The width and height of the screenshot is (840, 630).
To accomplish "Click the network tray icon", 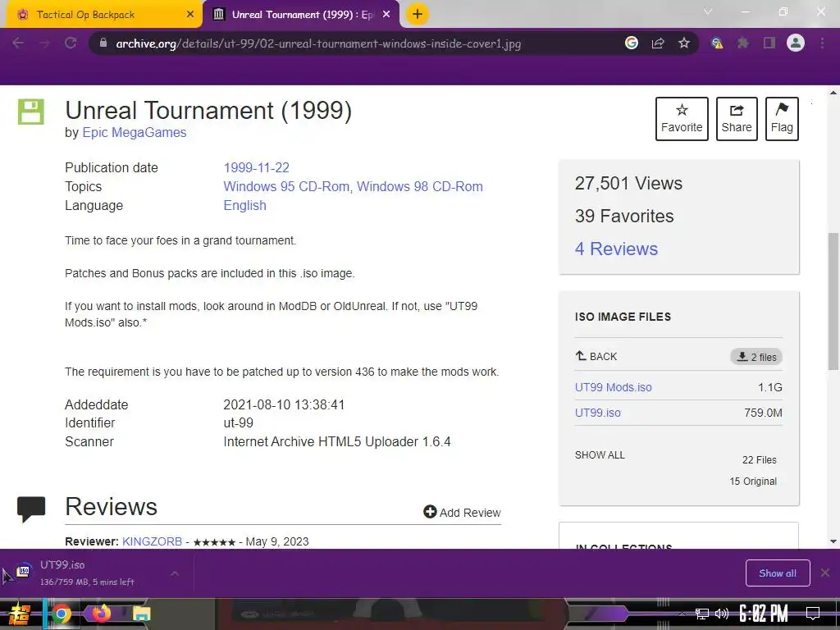I will (702, 614).
